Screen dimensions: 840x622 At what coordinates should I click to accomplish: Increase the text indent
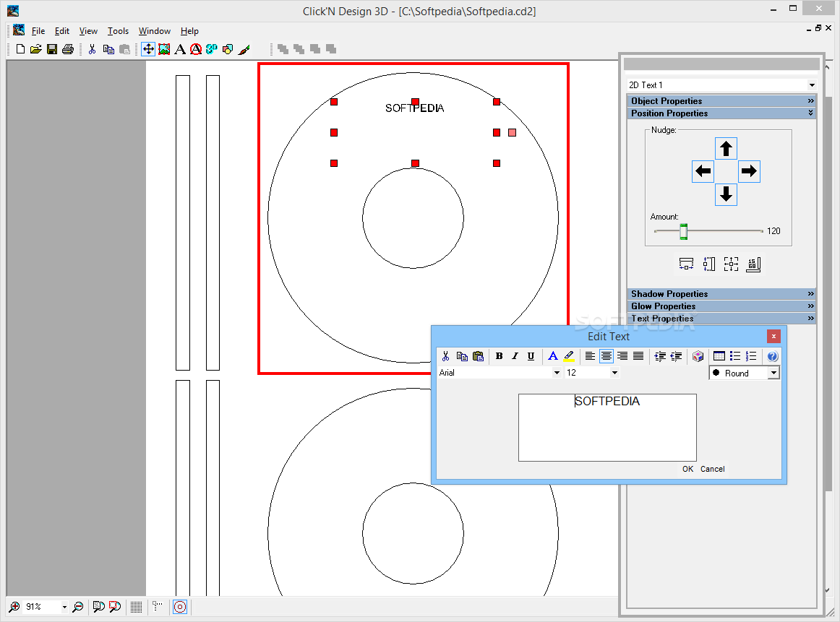[x=660, y=356]
